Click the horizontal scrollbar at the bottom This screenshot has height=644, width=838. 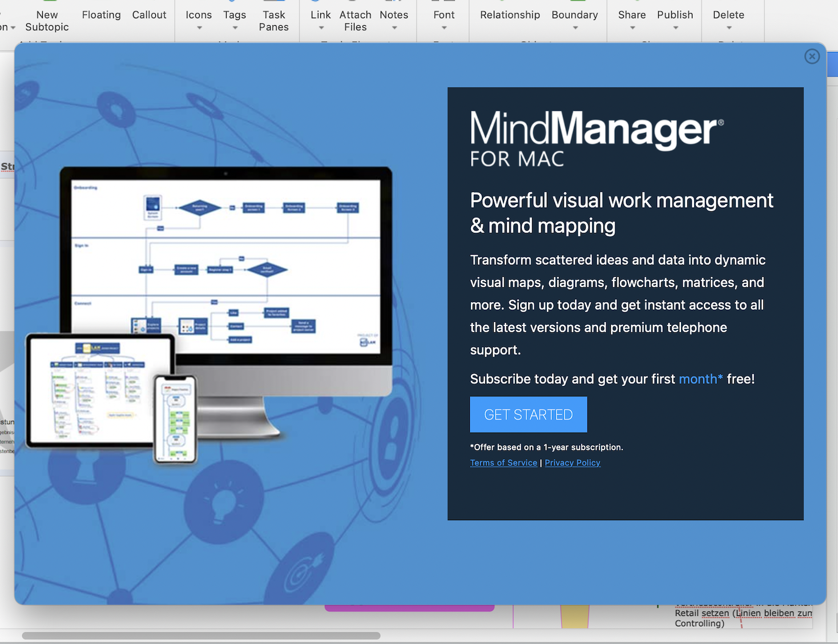[201, 635]
